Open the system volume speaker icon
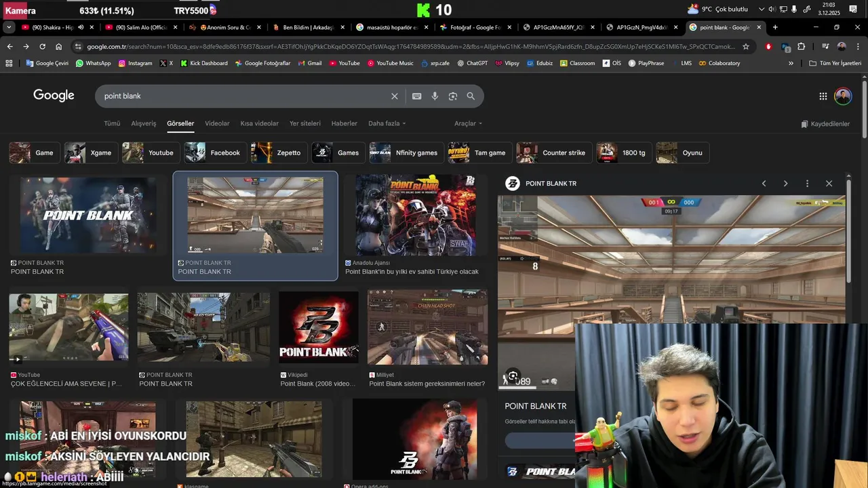The height and width of the screenshot is (488, 868). click(x=772, y=9)
